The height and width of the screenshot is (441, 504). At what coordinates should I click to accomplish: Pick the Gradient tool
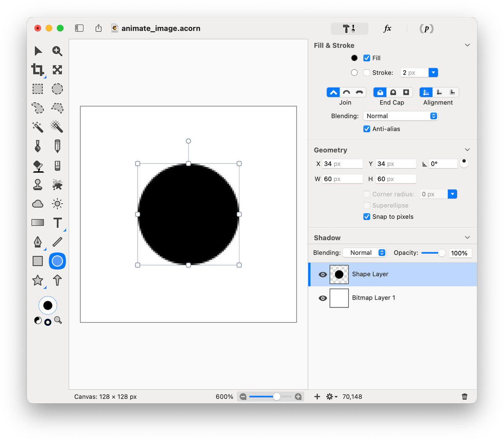point(38,223)
